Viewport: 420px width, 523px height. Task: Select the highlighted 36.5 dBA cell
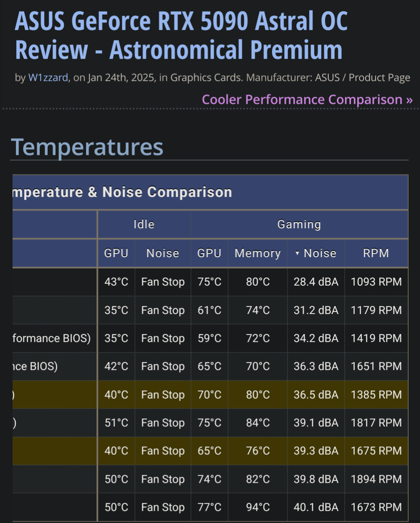tap(316, 395)
